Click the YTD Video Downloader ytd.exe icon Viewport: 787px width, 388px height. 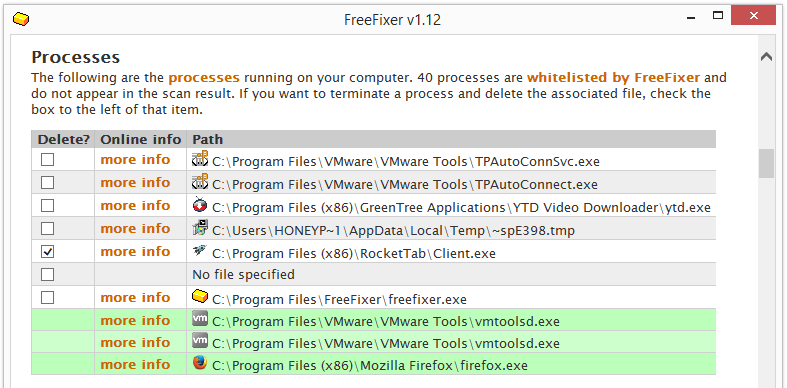(x=200, y=205)
